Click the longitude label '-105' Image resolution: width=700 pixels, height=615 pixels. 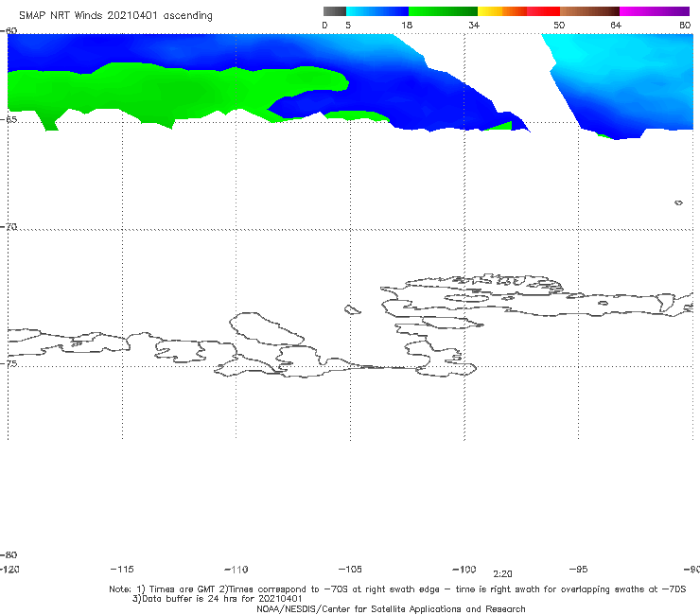pyautogui.click(x=350, y=569)
